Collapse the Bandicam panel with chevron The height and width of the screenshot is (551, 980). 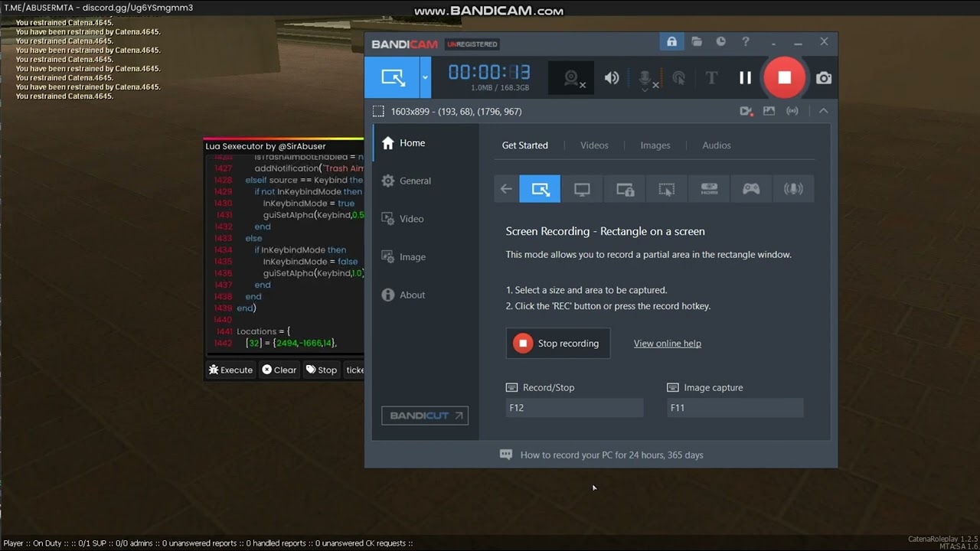824,112
